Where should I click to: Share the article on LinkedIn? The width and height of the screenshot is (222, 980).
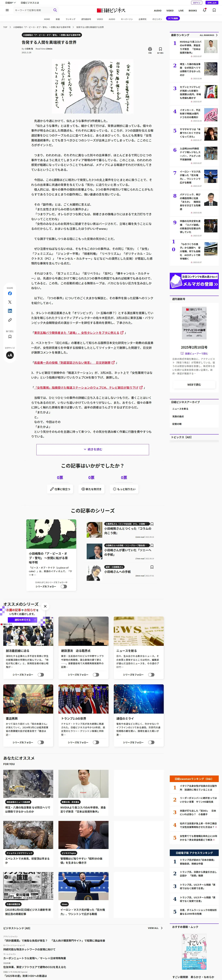click(10, 311)
